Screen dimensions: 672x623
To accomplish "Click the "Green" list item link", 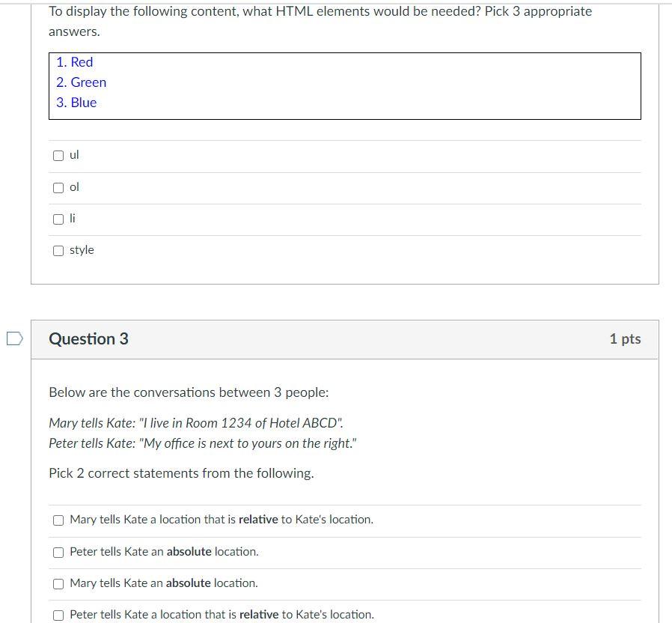I will point(90,82).
